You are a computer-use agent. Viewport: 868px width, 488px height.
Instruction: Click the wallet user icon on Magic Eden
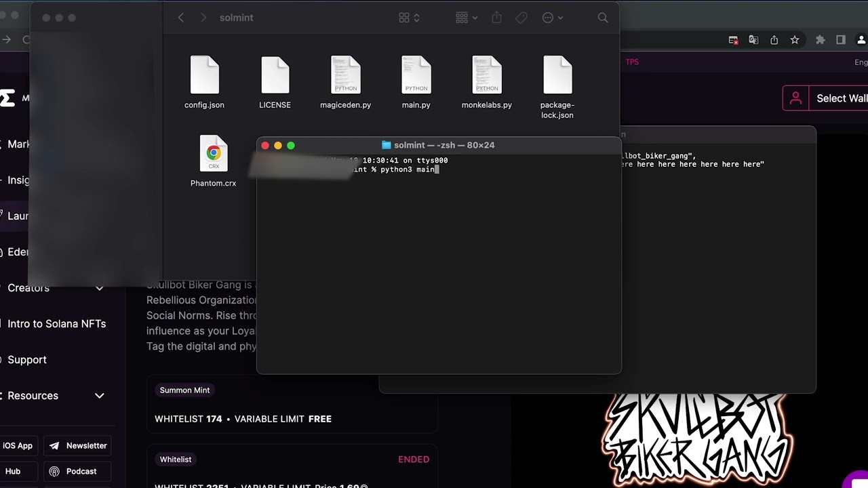point(796,98)
